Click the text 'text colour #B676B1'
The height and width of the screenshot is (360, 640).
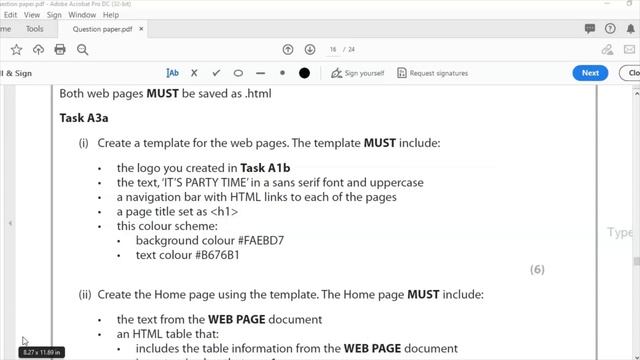click(187, 255)
